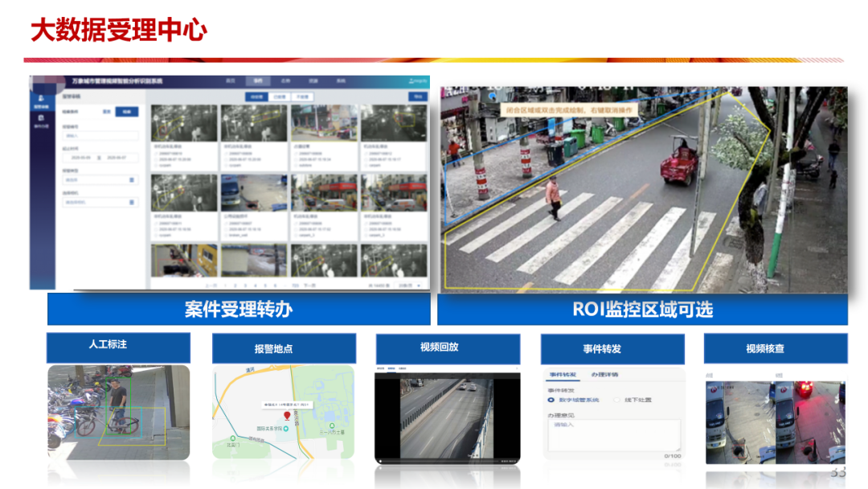Open the 资源 navigation tab
Screen dimensions: 868x489
click(x=313, y=81)
